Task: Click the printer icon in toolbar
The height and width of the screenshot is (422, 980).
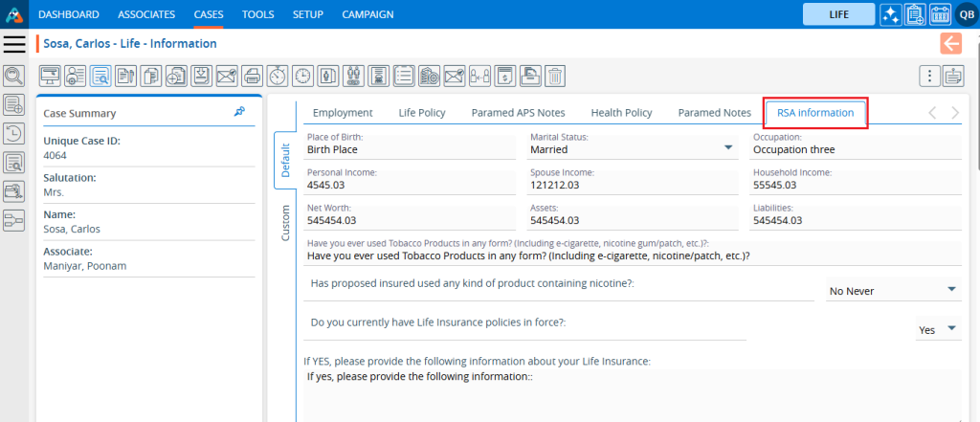Action: pos(252,76)
